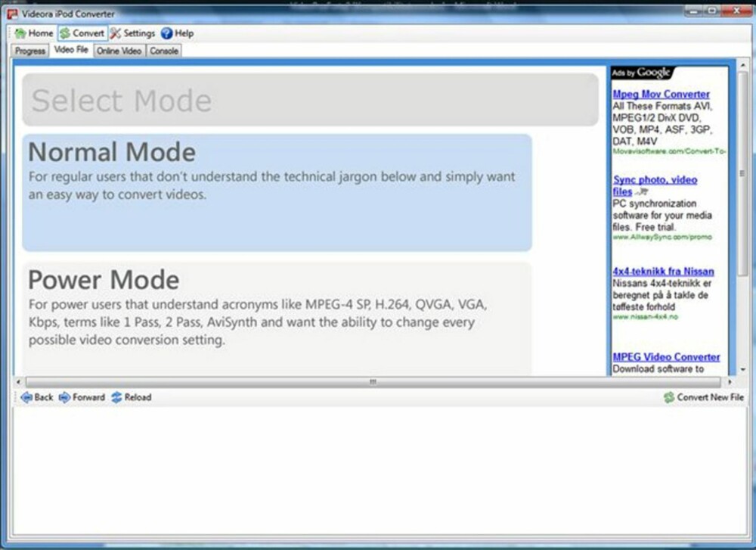This screenshot has width=756, height=550.
Task: Click the Select Mode heading
Action: coord(122,101)
